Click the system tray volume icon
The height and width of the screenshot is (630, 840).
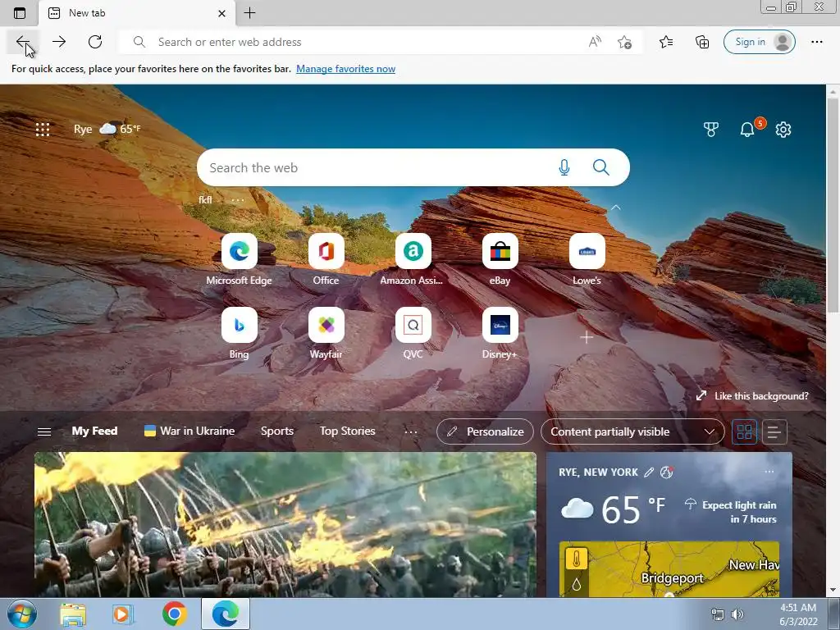(737, 614)
